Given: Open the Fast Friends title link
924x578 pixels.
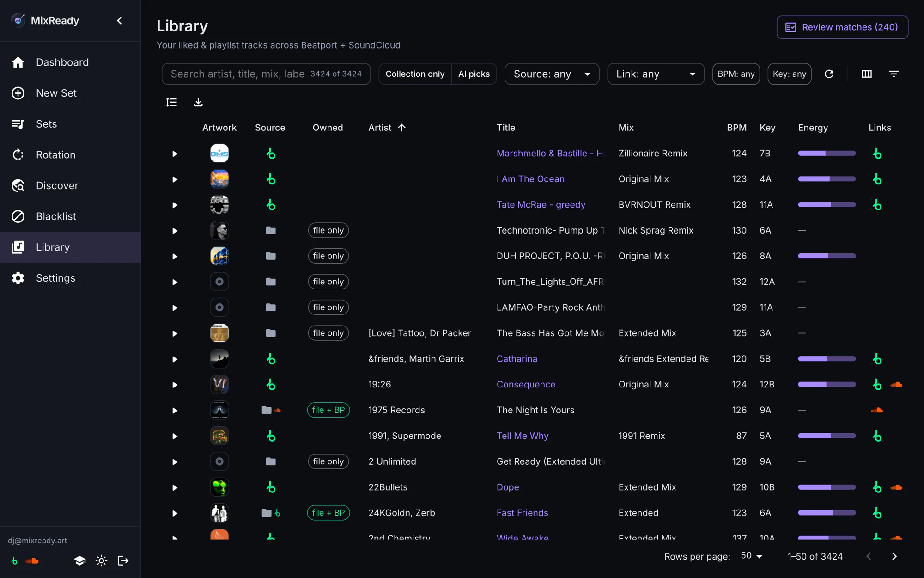Looking at the screenshot, I should point(522,513).
